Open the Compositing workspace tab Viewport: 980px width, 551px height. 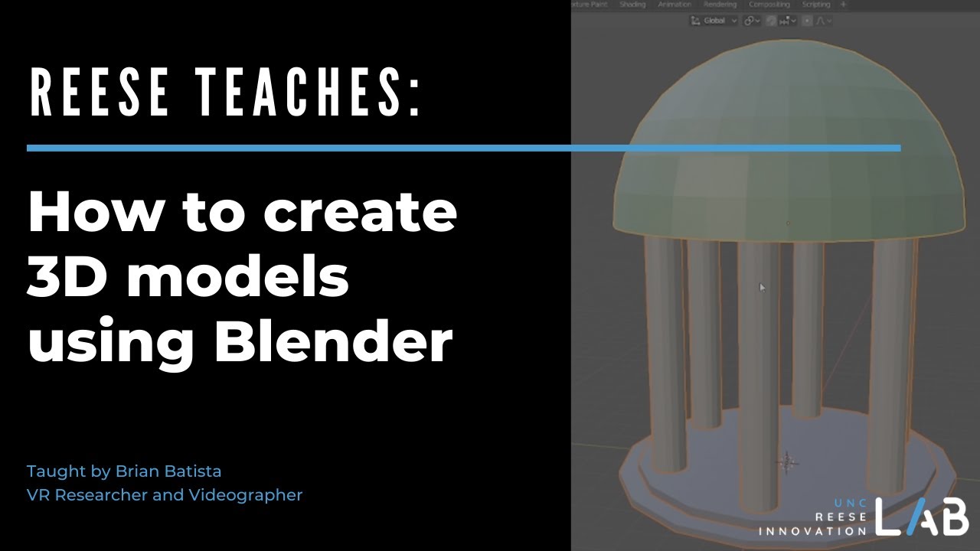click(x=769, y=5)
